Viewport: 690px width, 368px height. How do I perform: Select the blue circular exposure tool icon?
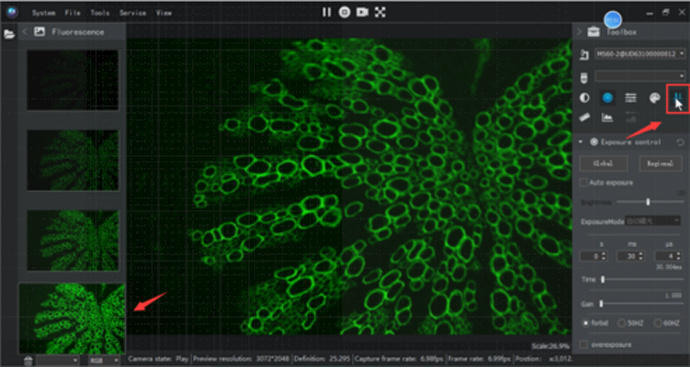pyautogui.click(x=608, y=98)
